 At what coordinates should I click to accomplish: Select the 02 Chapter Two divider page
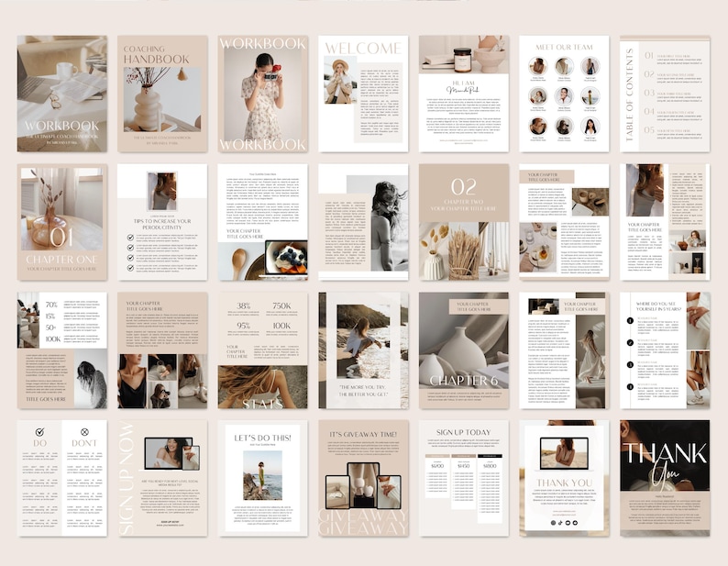(464, 222)
